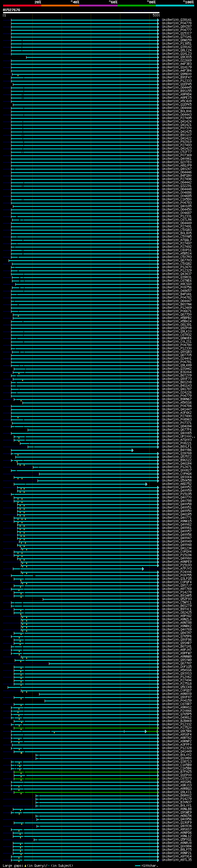Select the UniRef100_A8D752 label
197x868 pixels.
tap(177, 484)
